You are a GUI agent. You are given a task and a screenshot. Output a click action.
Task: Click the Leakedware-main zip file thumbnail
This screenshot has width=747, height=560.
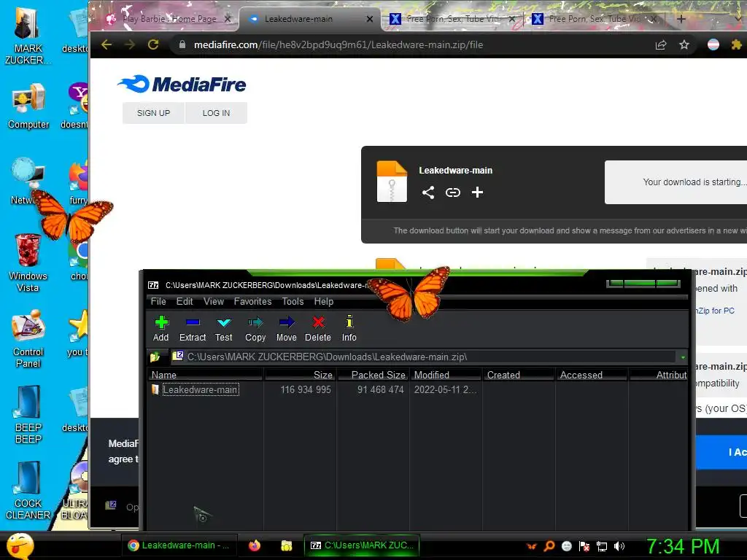pos(392,182)
